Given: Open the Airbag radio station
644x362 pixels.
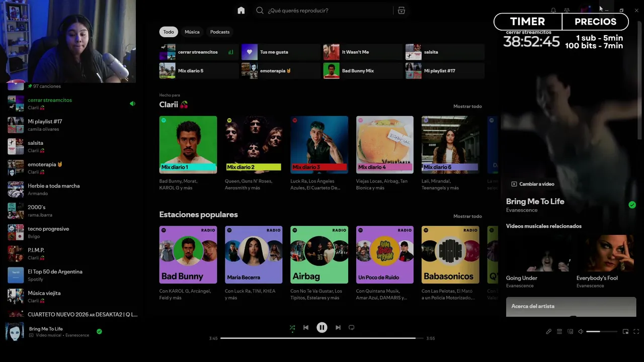Looking at the screenshot, I should pyautogui.click(x=319, y=263).
